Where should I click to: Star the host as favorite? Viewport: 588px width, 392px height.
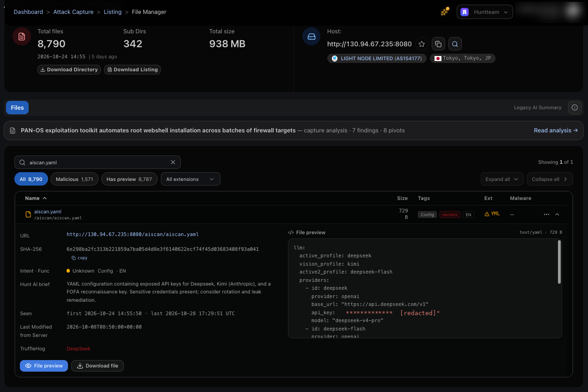point(422,44)
